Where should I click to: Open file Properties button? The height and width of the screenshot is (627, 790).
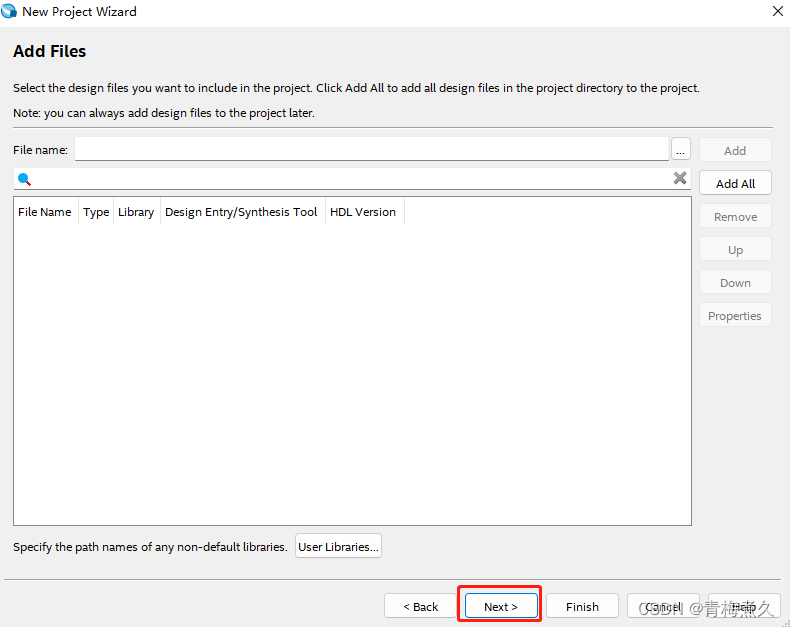point(735,315)
